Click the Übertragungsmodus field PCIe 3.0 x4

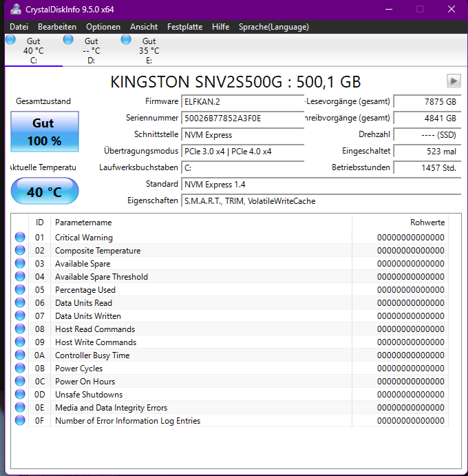point(243,151)
